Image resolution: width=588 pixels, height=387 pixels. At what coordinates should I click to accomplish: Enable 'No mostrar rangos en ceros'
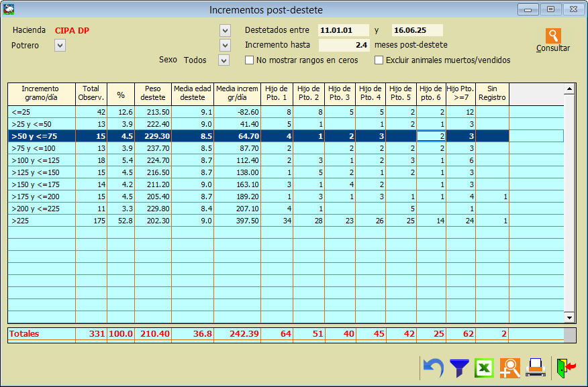tap(250, 60)
